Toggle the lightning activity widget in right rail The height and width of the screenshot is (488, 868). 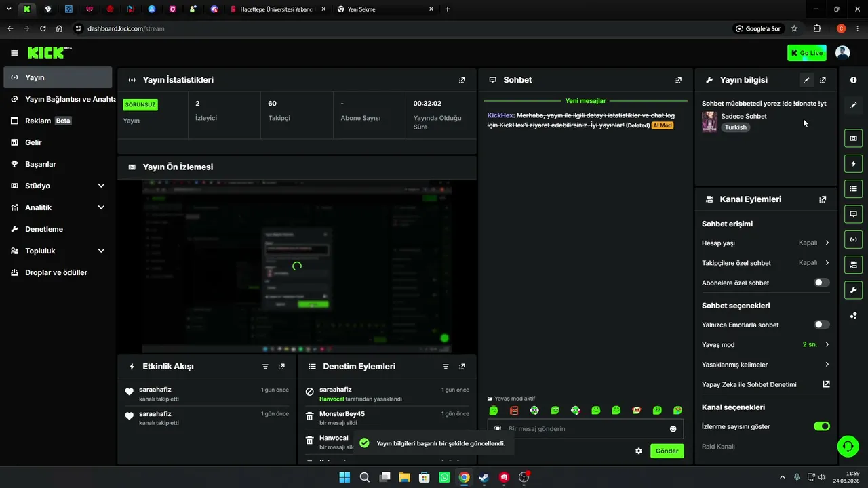click(853, 164)
